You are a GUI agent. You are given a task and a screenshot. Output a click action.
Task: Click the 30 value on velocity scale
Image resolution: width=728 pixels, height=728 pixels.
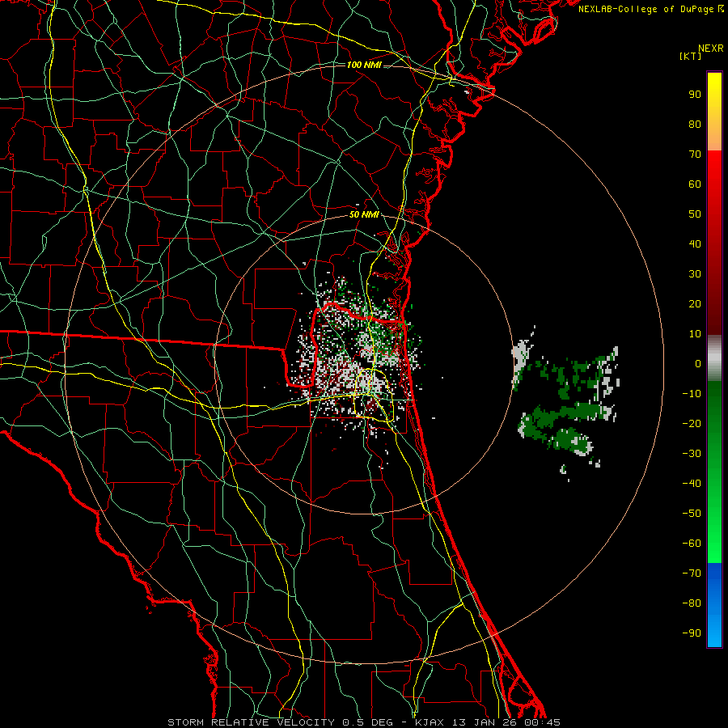(695, 274)
